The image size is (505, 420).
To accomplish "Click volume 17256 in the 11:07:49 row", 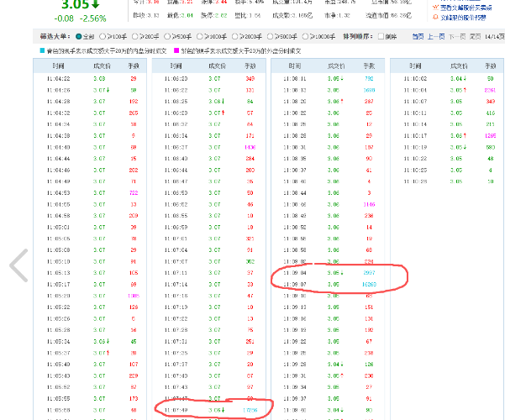I will (x=250, y=410).
